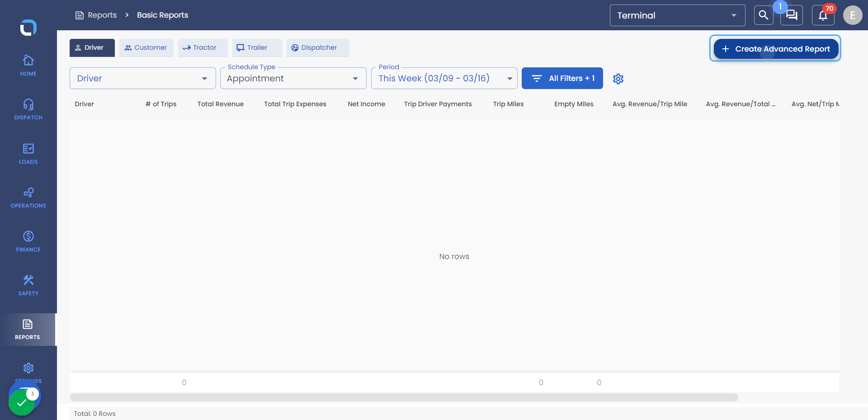Open the Loads sidebar section
The image size is (868, 420).
point(28,154)
